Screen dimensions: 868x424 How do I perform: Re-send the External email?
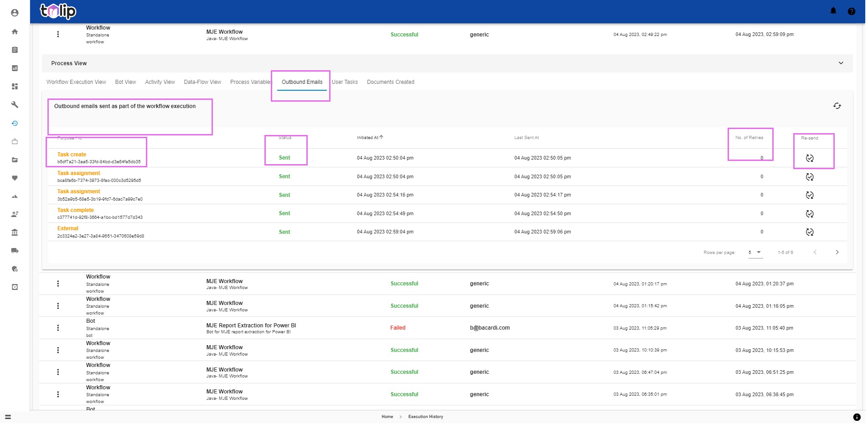810,232
